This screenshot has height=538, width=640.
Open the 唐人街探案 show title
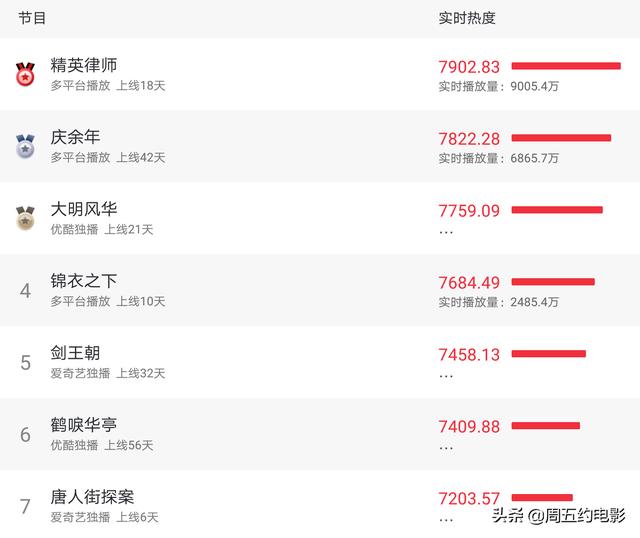pyautogui.click(x=92, y=497)
